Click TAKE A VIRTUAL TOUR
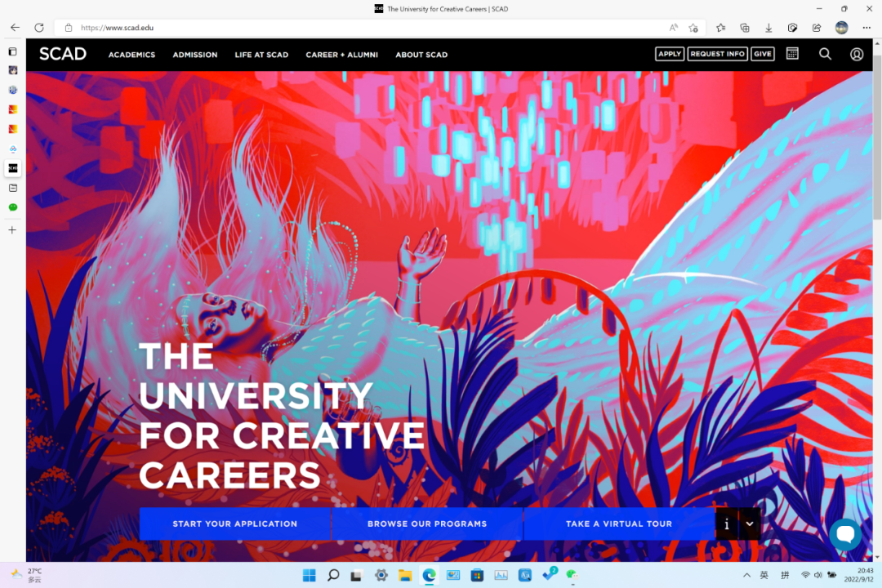Viewport: 882px width, 588px height. (619, 523)
